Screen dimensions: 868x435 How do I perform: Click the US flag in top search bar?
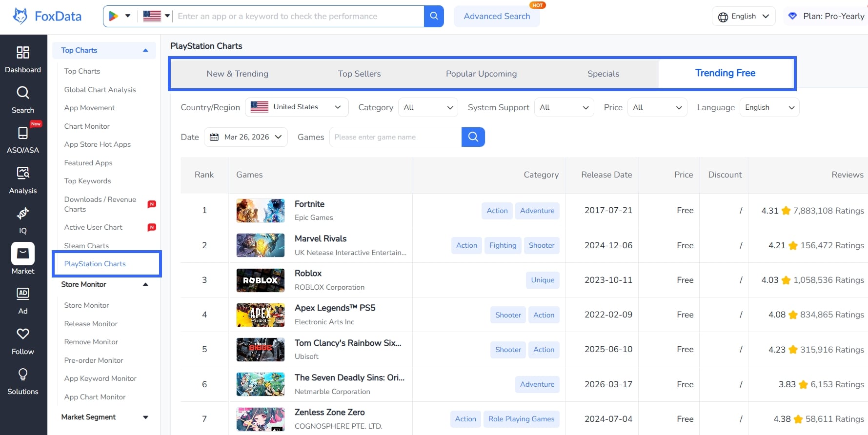pyautogui.click(x=152, y=16)
